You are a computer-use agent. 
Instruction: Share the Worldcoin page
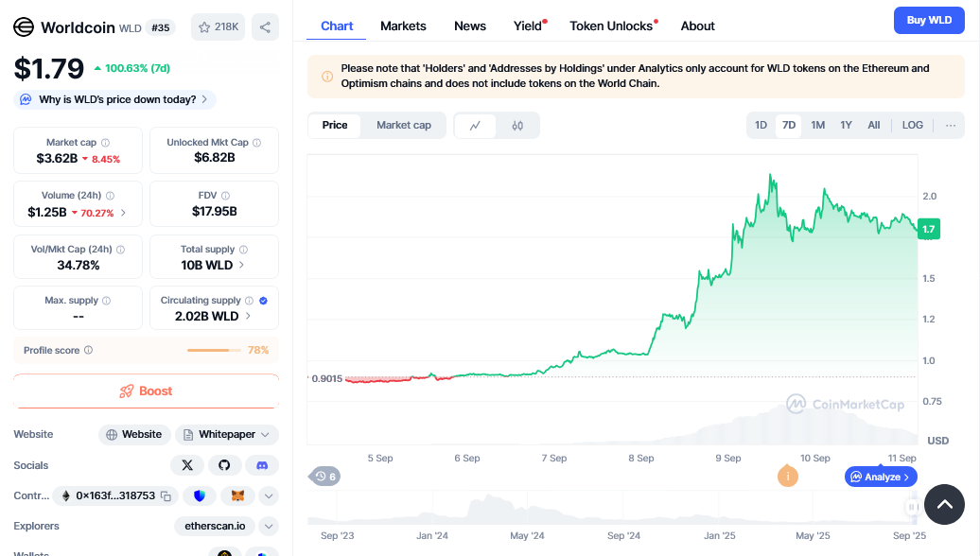(265, 26)
